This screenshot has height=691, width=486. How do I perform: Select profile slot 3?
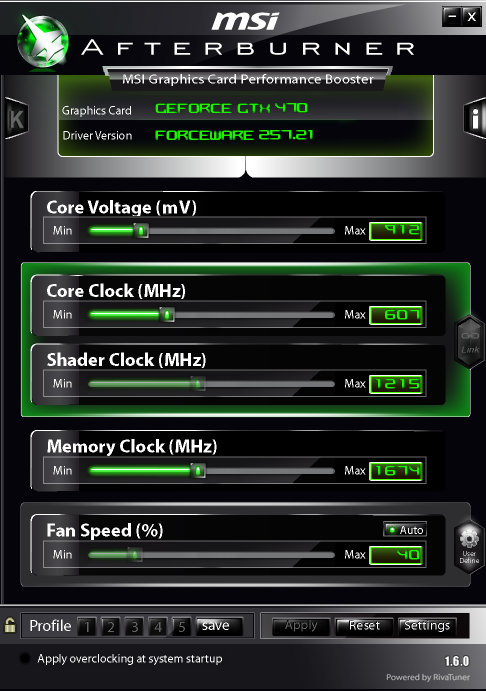click(x=134, y=626)
